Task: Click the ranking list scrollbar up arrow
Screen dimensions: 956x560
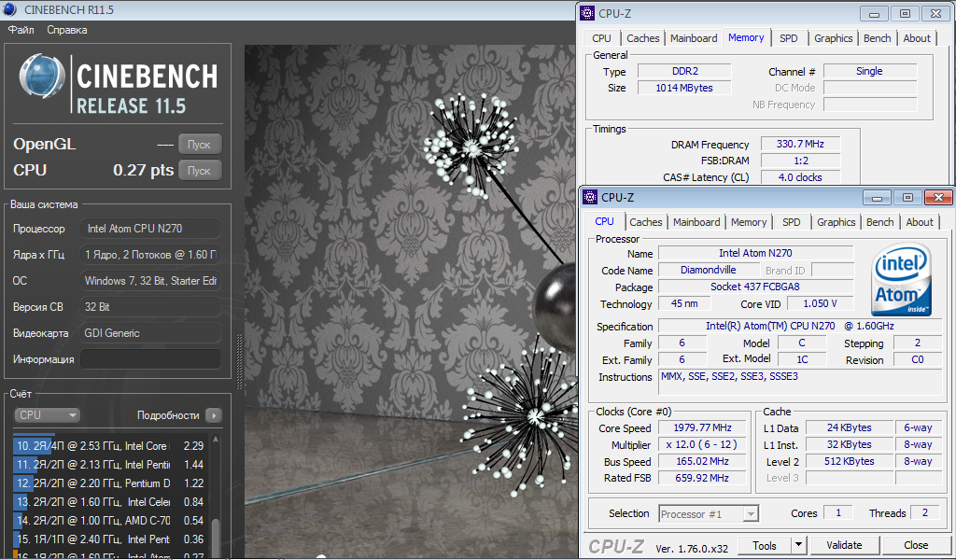Action: tap(216, 440)
